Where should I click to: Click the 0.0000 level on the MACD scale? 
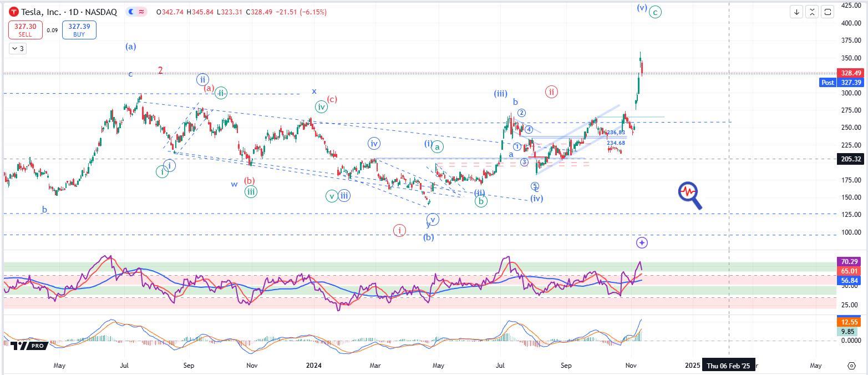coord(851,341)
